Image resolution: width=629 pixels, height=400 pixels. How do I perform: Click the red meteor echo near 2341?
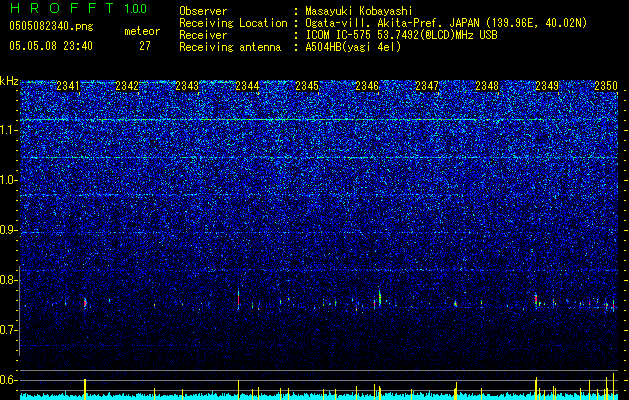(85, 303)
